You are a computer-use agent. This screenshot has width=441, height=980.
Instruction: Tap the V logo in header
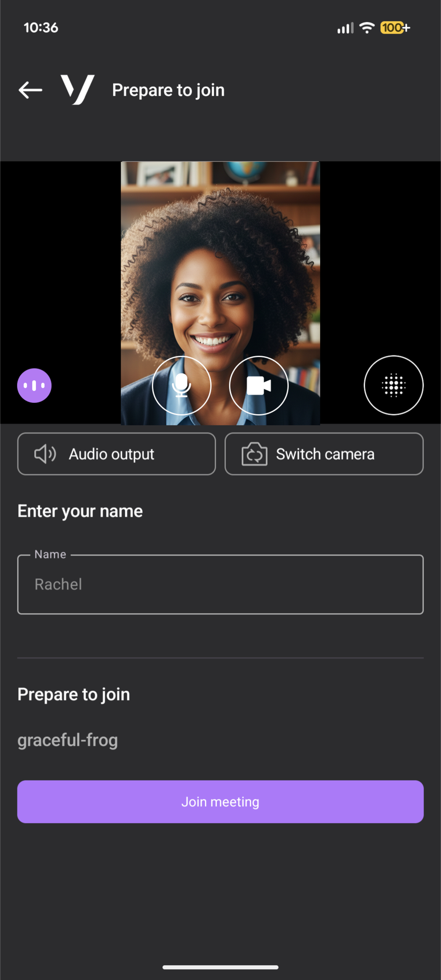tap(78, 90)
